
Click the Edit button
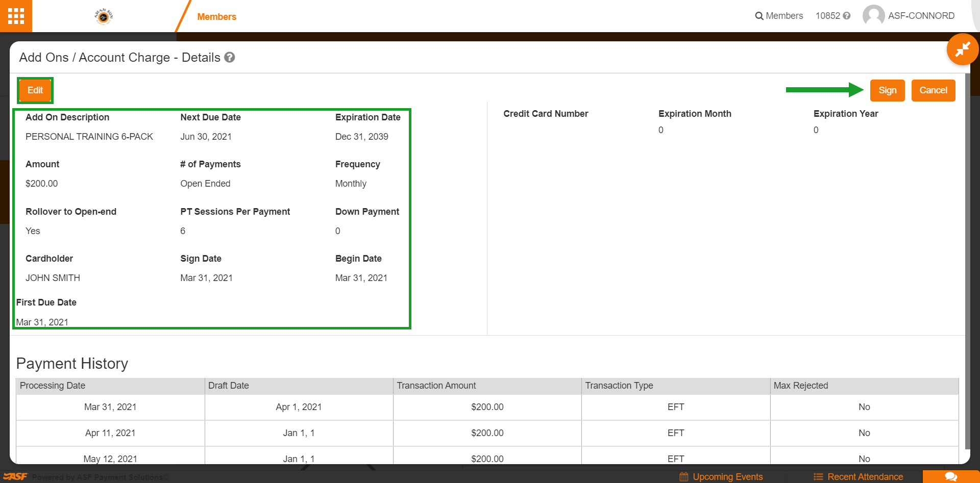(x=35, y=90)
